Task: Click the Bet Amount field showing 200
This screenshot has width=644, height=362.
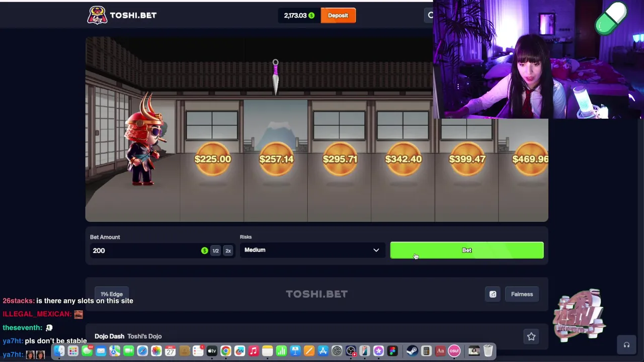Action: (x=145, y=250)
